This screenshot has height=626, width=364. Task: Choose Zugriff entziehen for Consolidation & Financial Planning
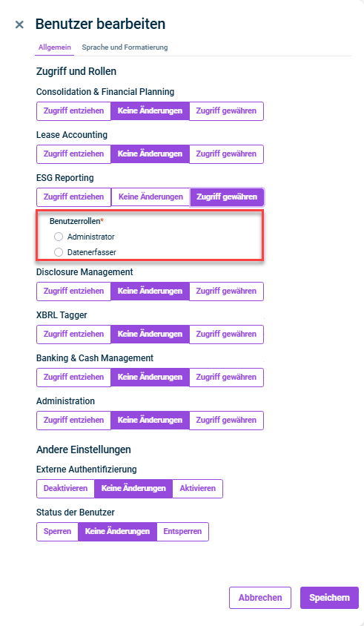pos(73,111)
